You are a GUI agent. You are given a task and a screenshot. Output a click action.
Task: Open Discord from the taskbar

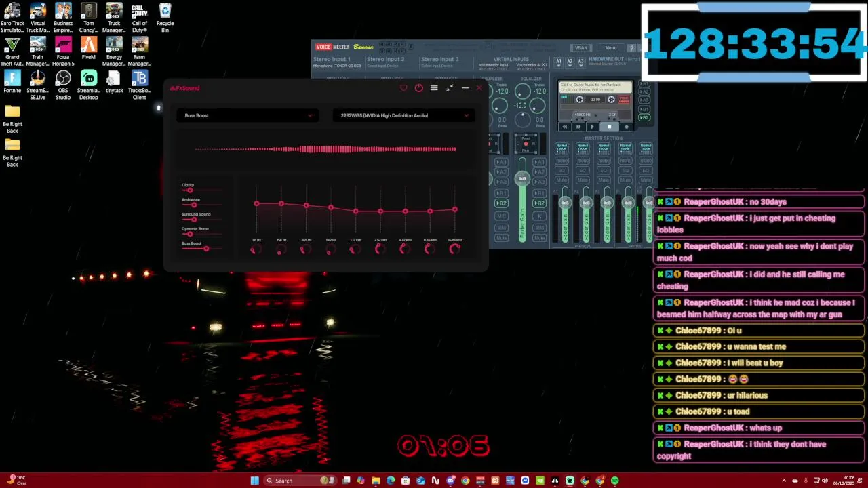coord(450,481)
